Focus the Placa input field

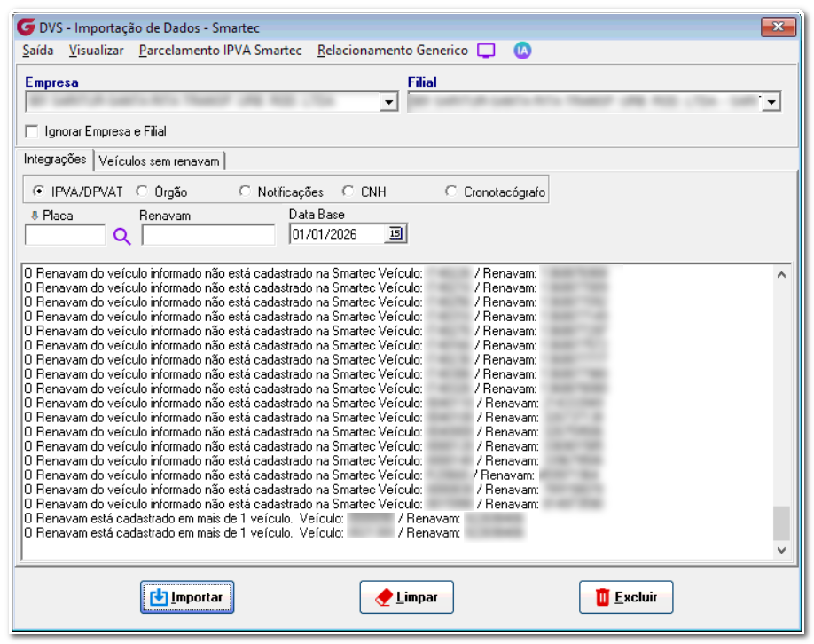tap(65, 235)
